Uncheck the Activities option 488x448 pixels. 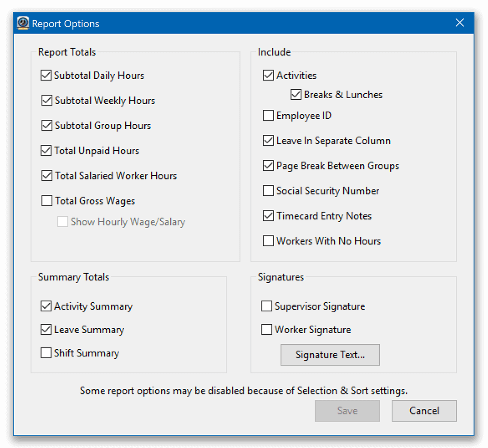coord(268,75)
